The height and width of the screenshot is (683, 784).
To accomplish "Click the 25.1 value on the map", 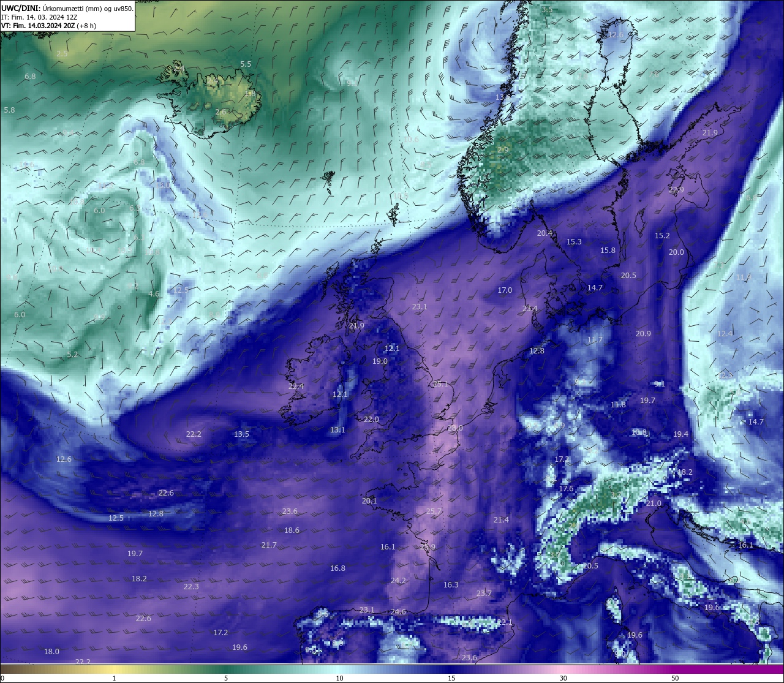I will point(440,384).
